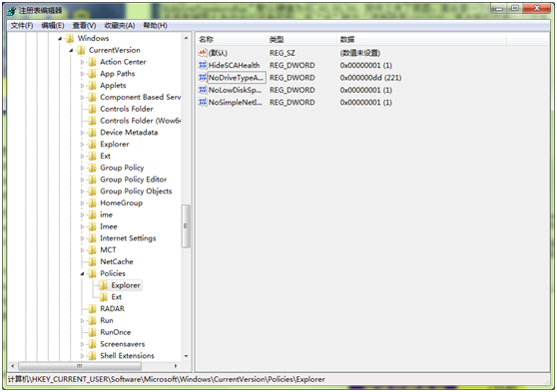Screen dimensions: 557x392
Task: Expand the Action Center key
Action: coord(82,62)
